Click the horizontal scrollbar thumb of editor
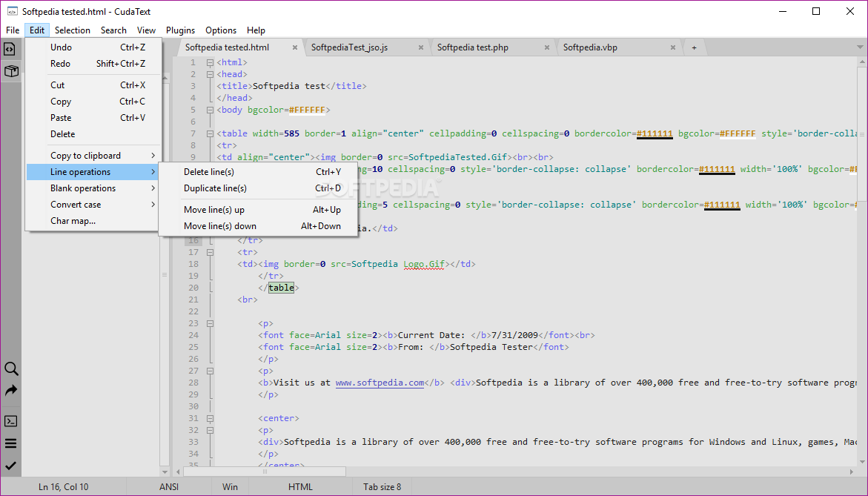The height and width of the screenshot is (496, 868). 265,472
